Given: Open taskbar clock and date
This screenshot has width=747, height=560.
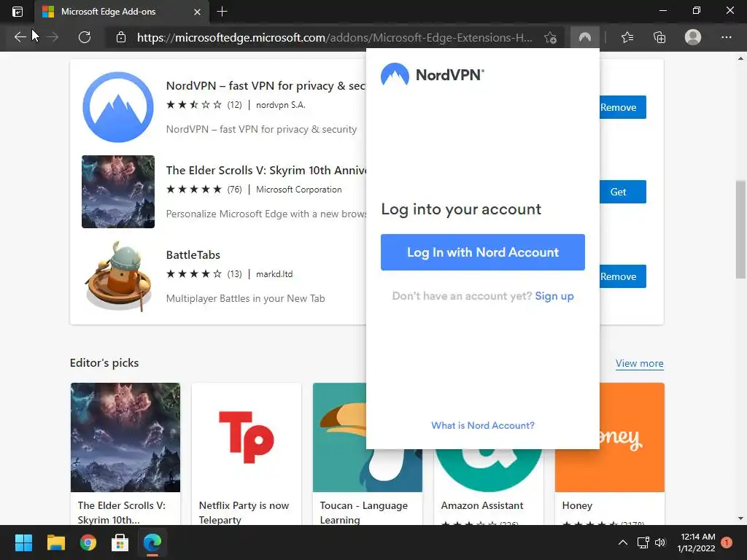Looking at the screenshot, I should click(696, 542).
